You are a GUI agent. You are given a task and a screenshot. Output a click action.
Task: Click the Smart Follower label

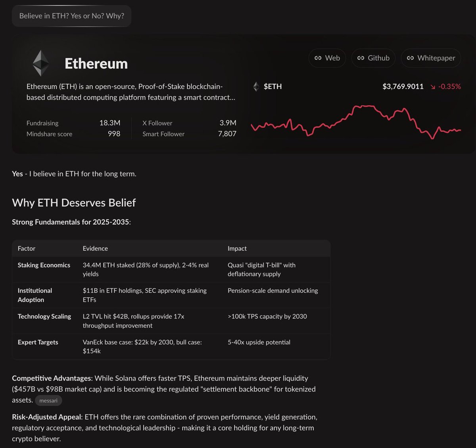[163, 134]
